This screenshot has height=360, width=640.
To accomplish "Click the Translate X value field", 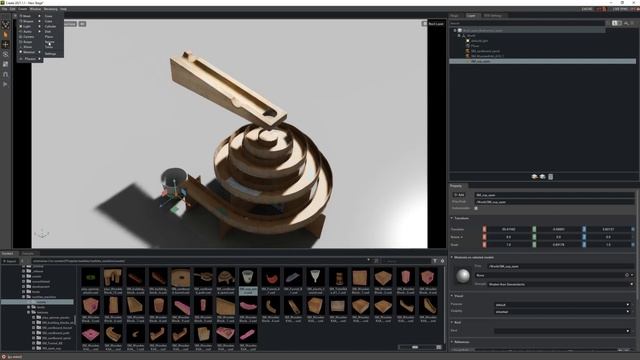I will pyautogui.click(x=508, y=229).
